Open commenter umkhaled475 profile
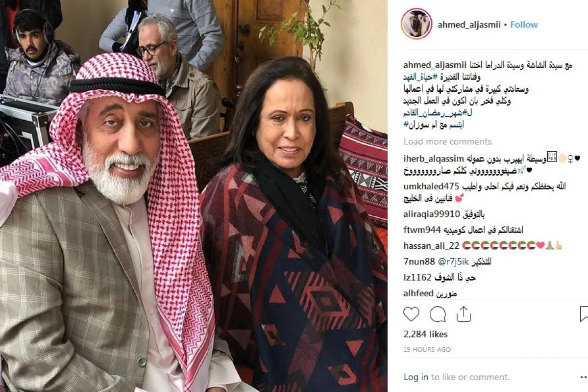 [x=432, y=186]
